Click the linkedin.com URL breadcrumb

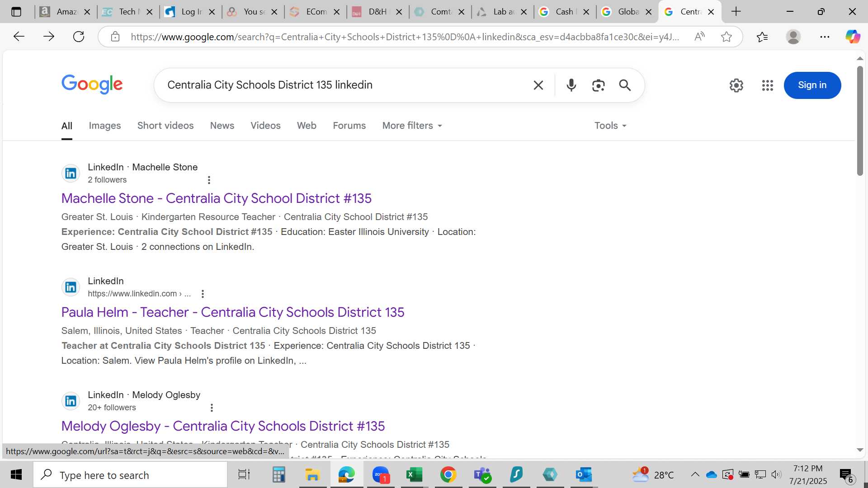[139, 294]
